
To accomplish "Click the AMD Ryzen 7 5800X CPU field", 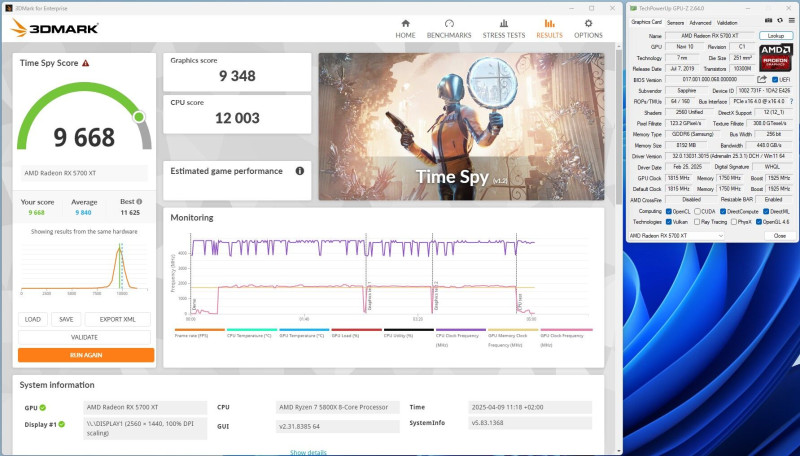I will 337,407.
